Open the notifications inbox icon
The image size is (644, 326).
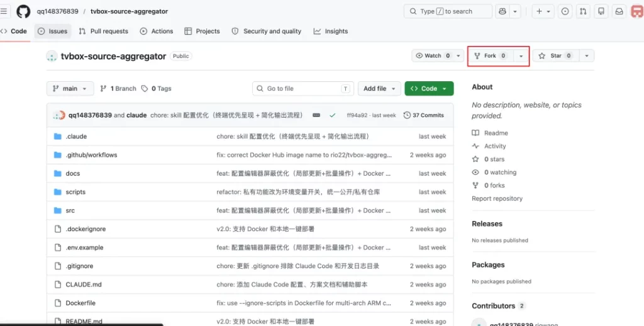coord(619,11)
